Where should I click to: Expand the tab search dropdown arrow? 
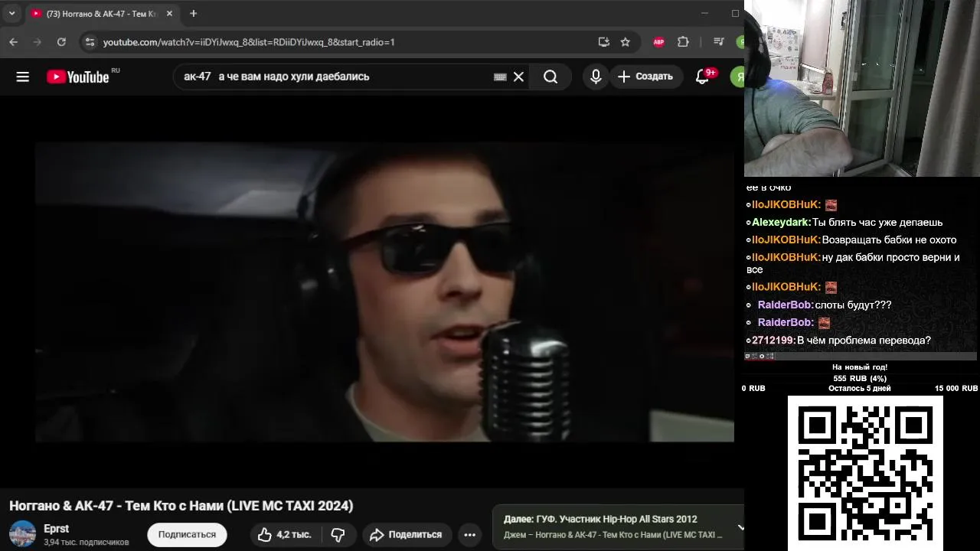click(x=11, y=14)
